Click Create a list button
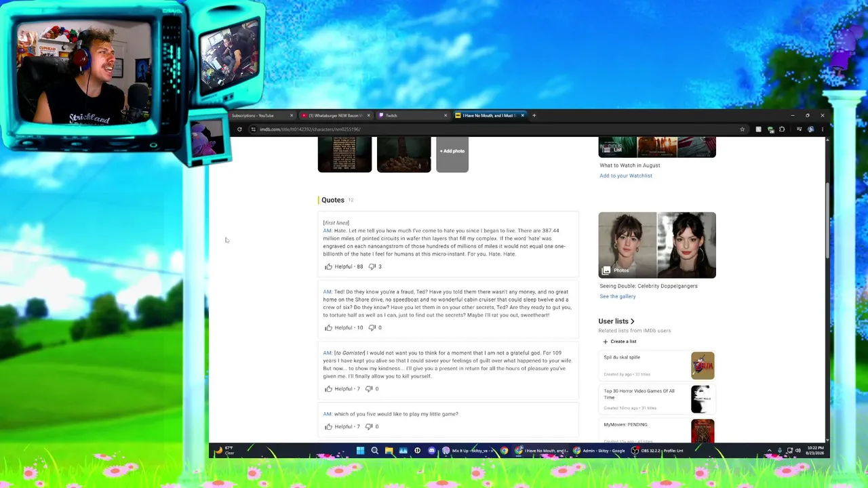The width and height of the screenshot is (868, 488). coord(620,342)
